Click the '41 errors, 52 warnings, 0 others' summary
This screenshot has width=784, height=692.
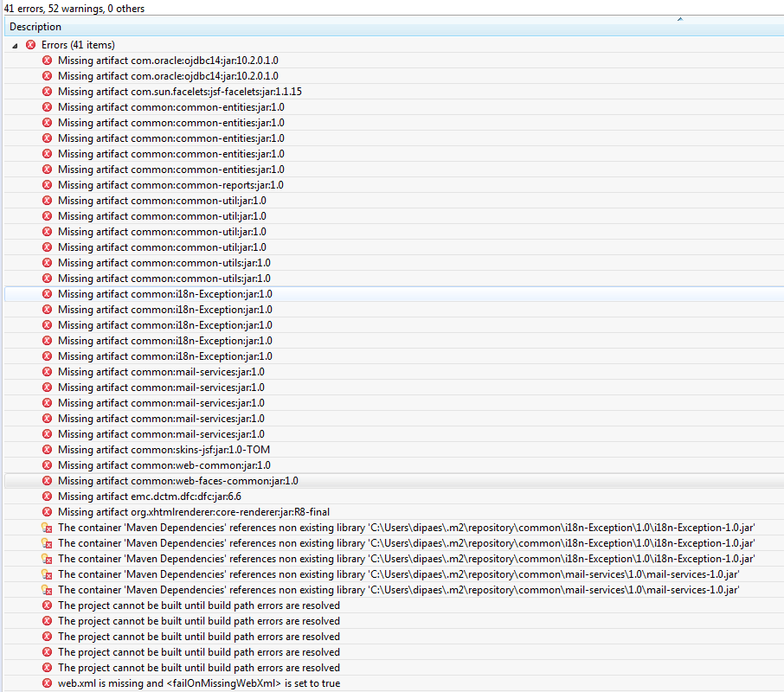pos(74,9)
